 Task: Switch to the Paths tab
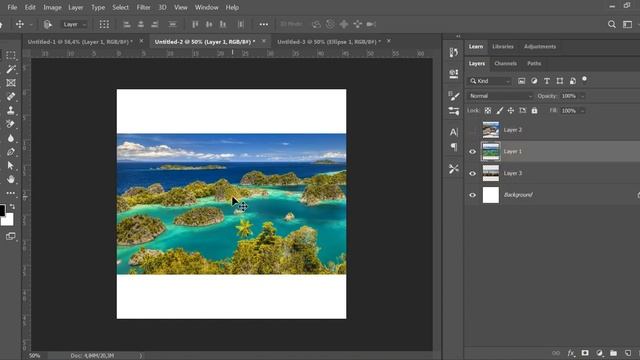534,64
